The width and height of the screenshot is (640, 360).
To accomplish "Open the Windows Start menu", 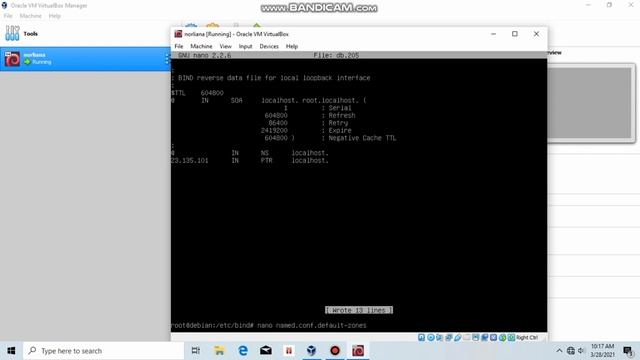I will click(11, 351).
